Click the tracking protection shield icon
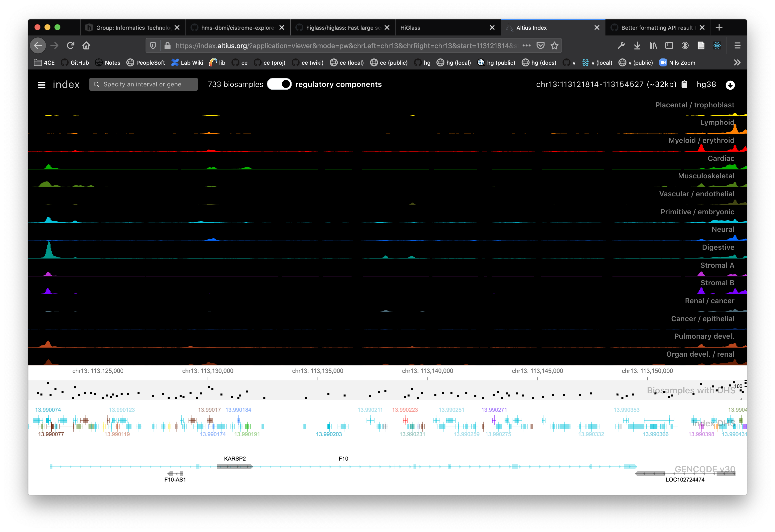 click(153, 45)
